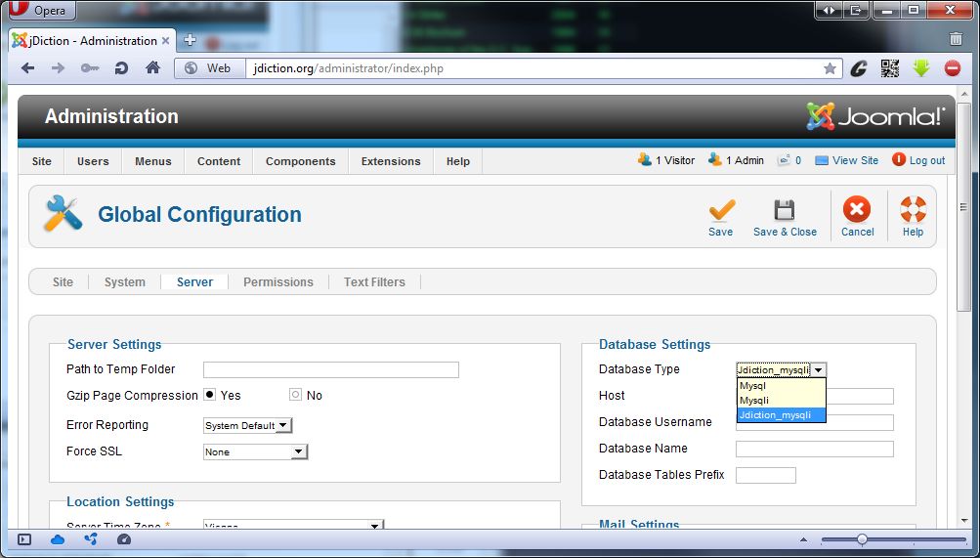Open a new tab with plus icon
980x558 pixels.
[190, 40]
